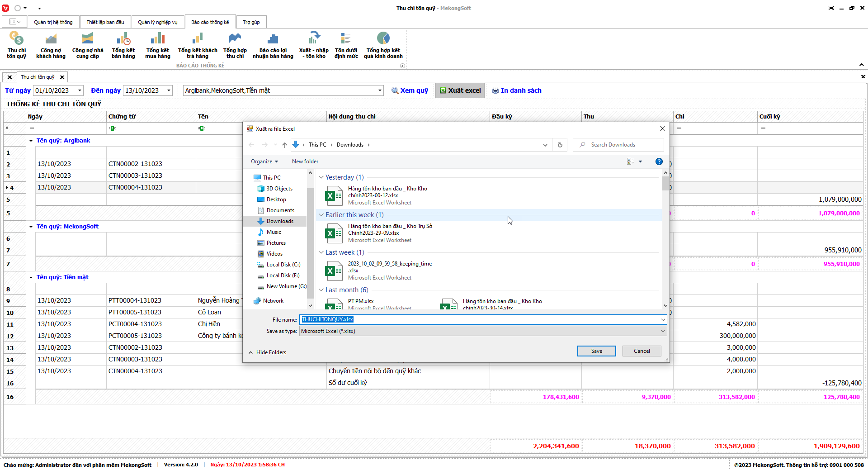
Task: Open Báo cáo lợi nhuận bán hàng
Action: click(273, 44)
